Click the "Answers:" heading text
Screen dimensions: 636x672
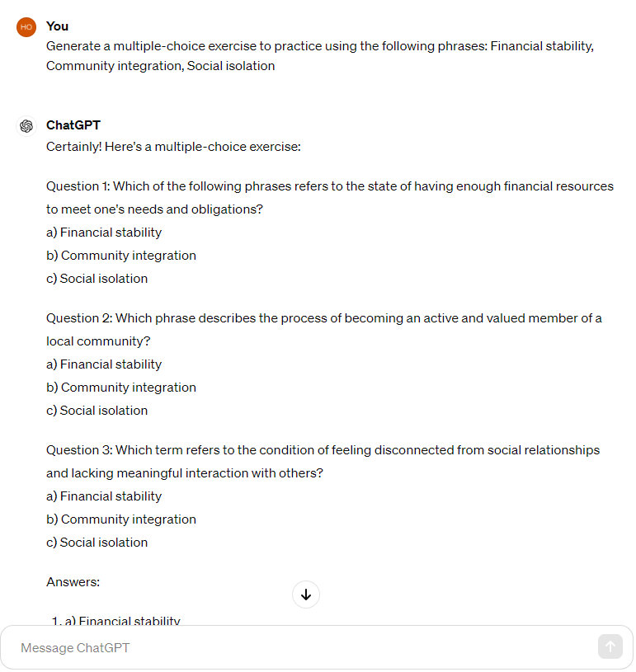pos(73,582)
